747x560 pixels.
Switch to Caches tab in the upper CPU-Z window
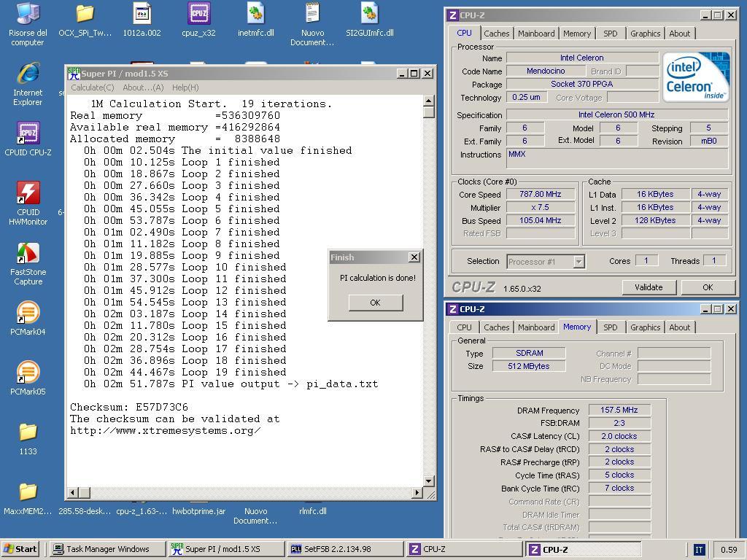pyautogui.click(x=496, y=34)
